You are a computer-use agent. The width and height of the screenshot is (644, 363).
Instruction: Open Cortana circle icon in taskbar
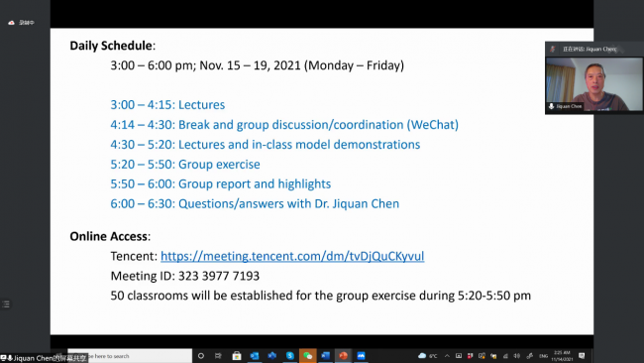(x=201, y=356)
